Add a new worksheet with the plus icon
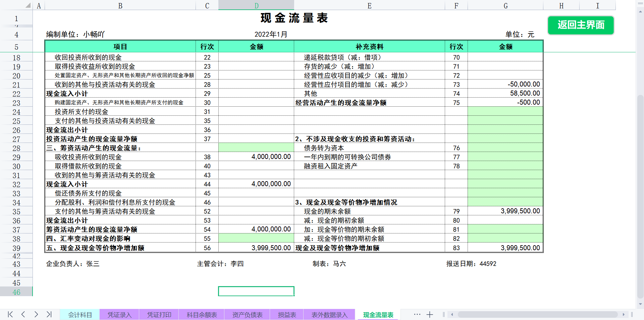The height and width of the screenshot is (320, 644). [430, 314]
